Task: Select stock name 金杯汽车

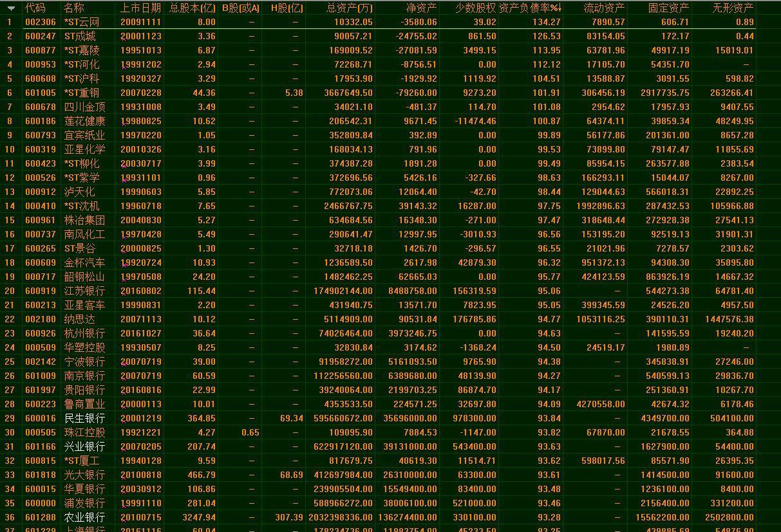Action: [84, 262]
